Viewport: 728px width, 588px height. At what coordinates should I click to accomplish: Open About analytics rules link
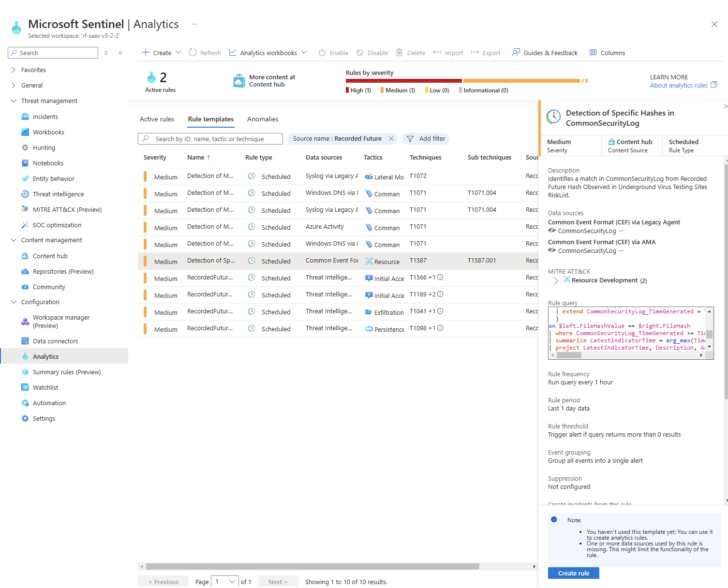[x=679, y=86]
